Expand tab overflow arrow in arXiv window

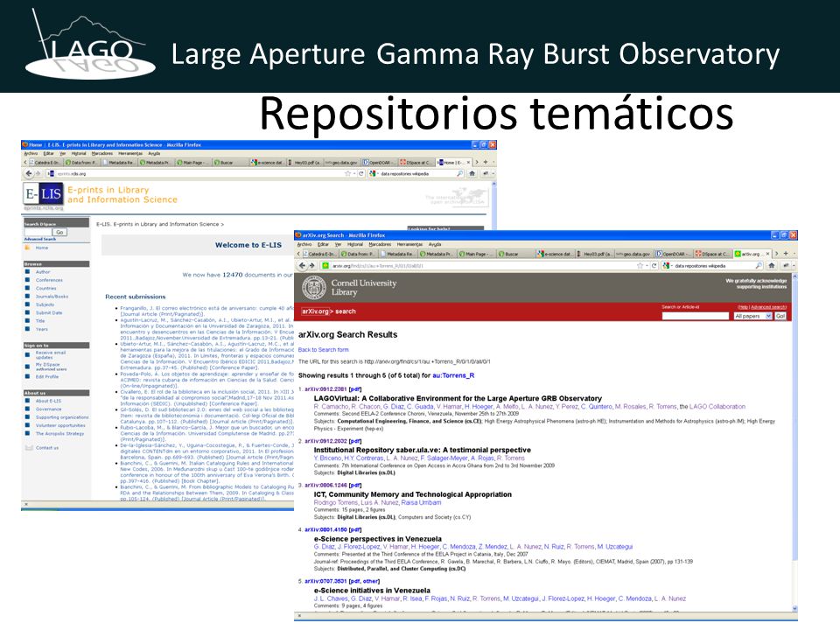[x=776, y=254]
